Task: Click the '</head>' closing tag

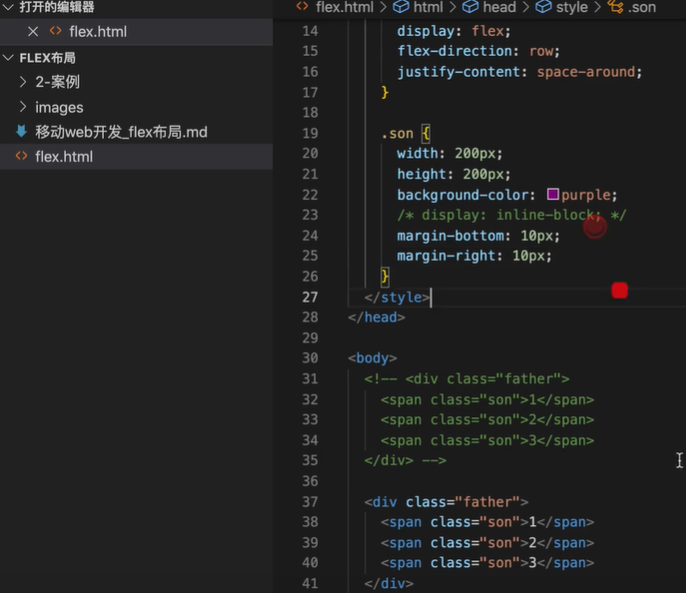Action: click(377, 317)
